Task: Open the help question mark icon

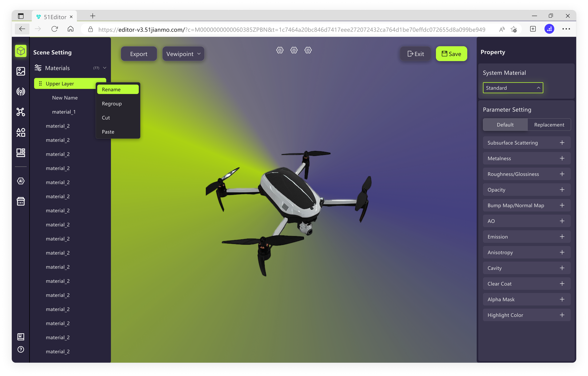Action: click(x=21, y=349)
